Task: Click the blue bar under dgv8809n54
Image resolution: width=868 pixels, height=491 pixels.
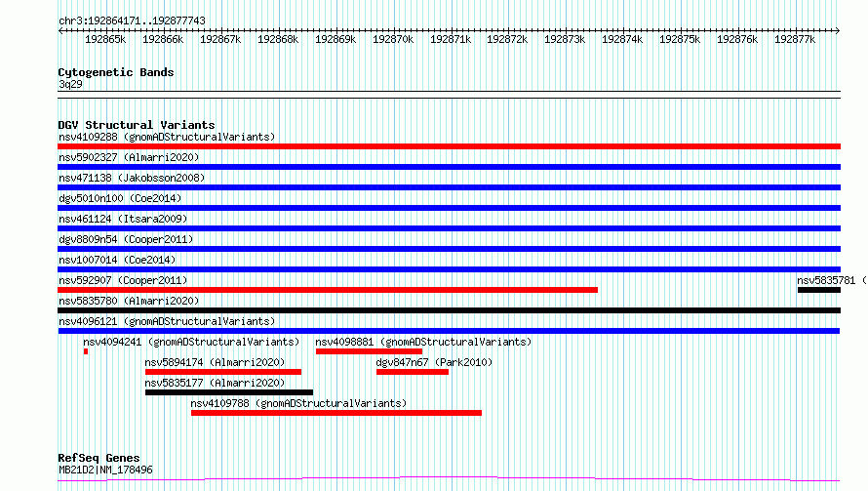Action: coord(449,249)
